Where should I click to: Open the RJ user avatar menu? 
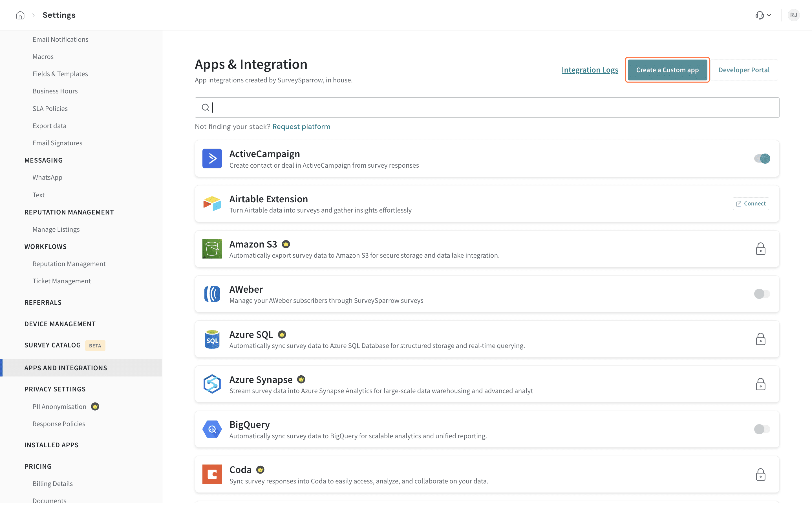tap(793, 15)
